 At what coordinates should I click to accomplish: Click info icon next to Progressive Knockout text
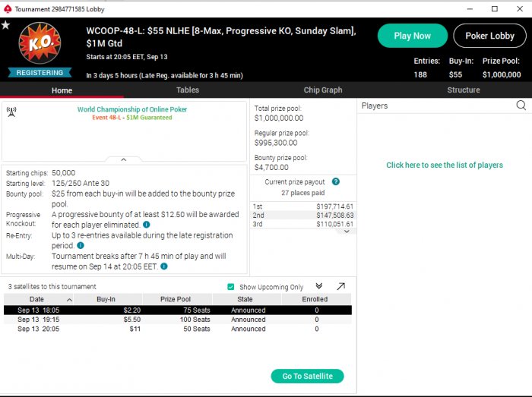tap(146, 225)
